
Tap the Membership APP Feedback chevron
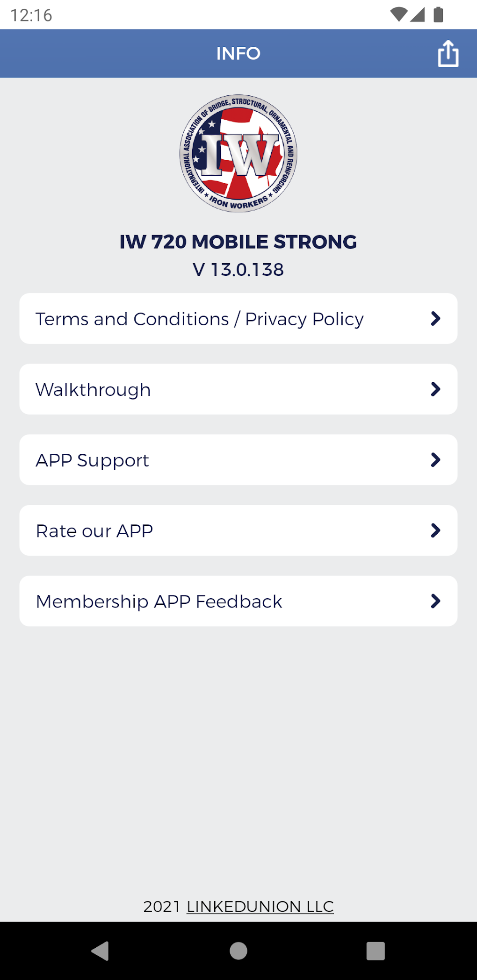click(x=435, y=601)
